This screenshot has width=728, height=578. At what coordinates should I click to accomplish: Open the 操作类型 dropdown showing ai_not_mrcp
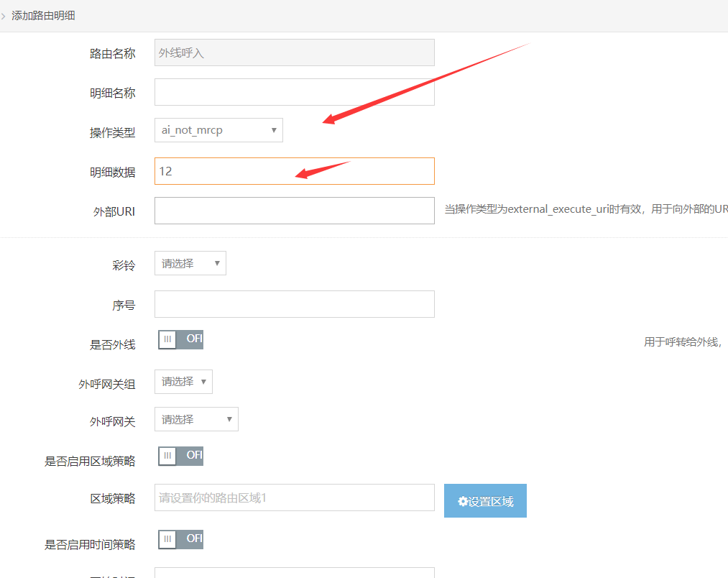pos(218,130)
